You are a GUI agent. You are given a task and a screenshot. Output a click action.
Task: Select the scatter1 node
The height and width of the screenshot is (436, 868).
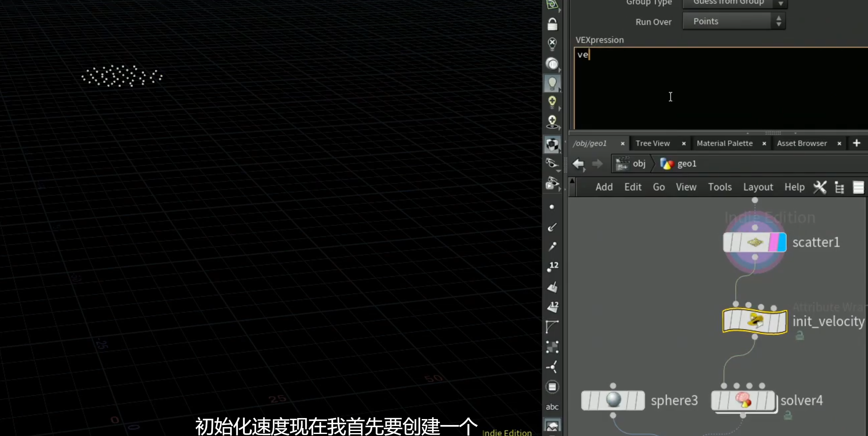tap(754, 242)
